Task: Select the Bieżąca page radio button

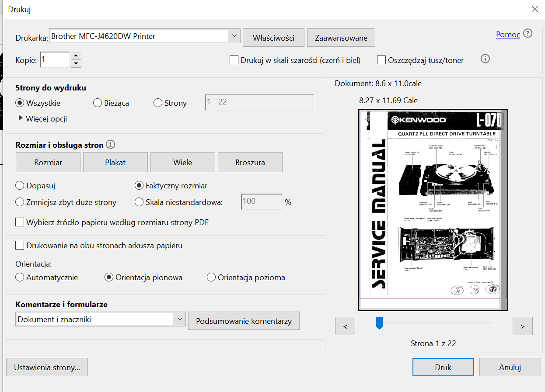Action: (98, 104)
